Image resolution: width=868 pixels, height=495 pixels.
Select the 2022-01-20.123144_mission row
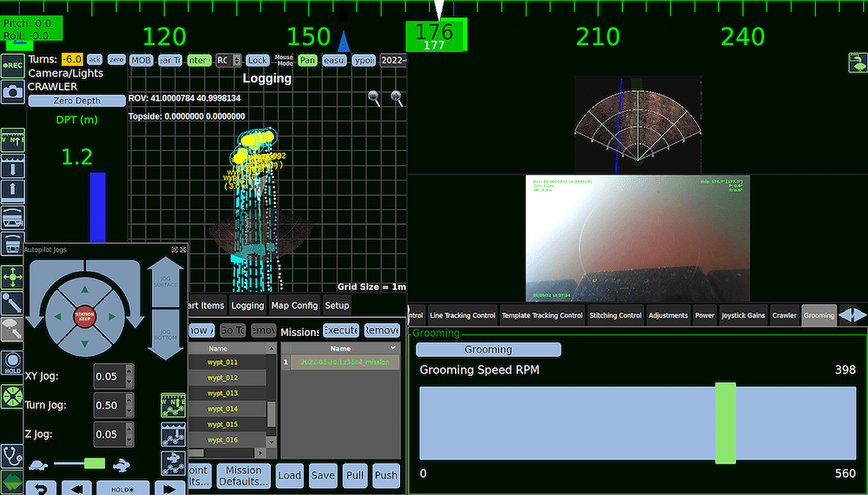[x=345, y=362]
